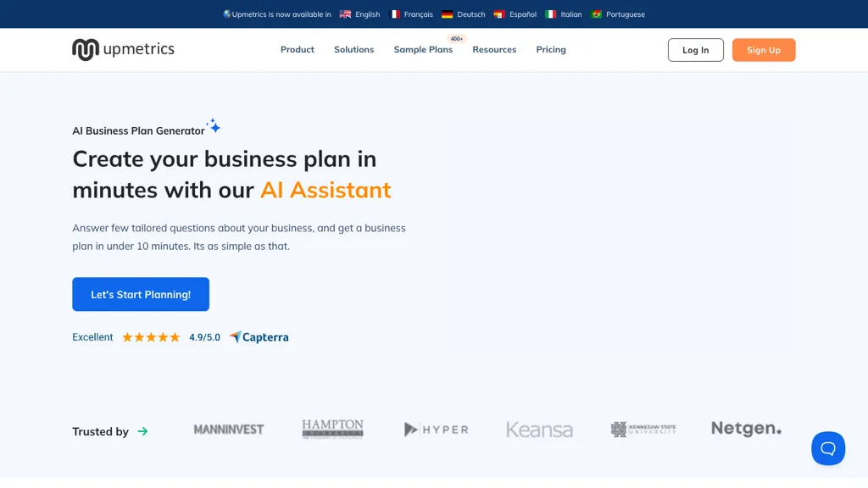Choose the Italian flag icon
868x488 pixels.
point(552,14)
